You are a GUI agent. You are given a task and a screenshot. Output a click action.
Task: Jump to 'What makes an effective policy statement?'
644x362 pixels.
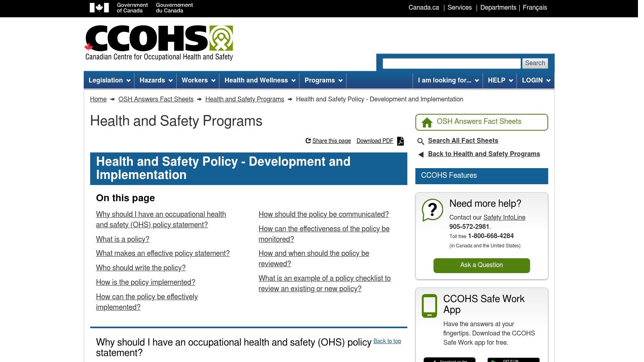click(163, 253)
